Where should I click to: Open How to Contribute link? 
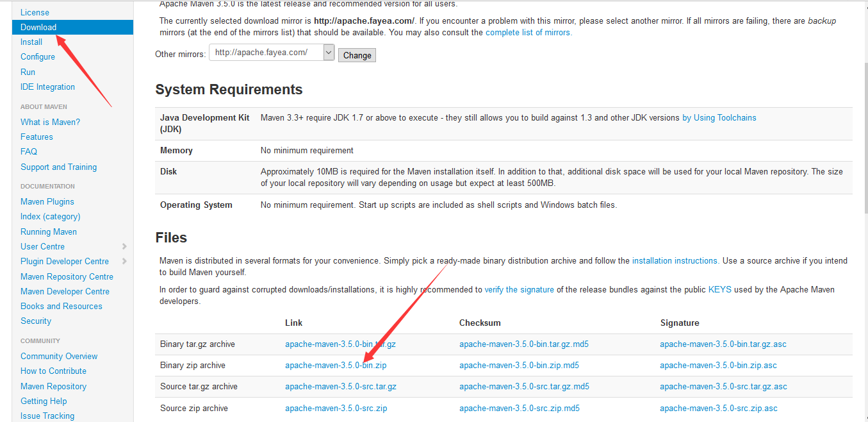pyautogui.click(x=53, y=371)
